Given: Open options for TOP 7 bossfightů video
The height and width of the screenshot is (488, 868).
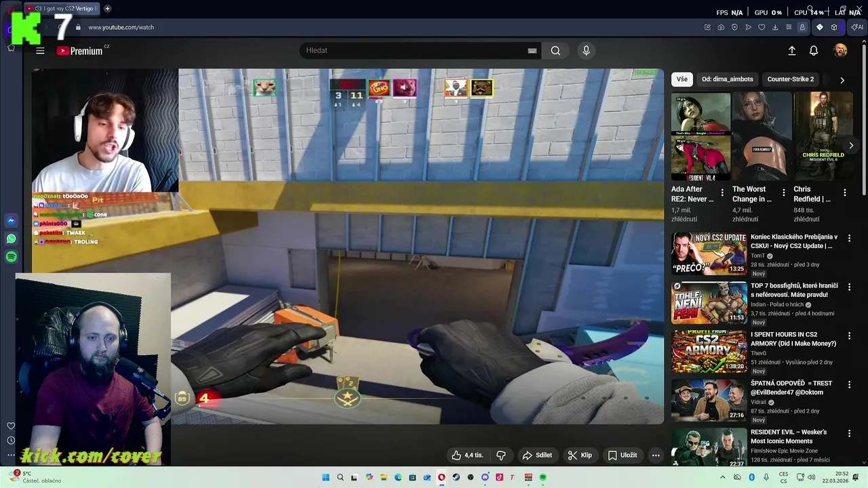Looking at the screenshot, I should pos(849,287).
